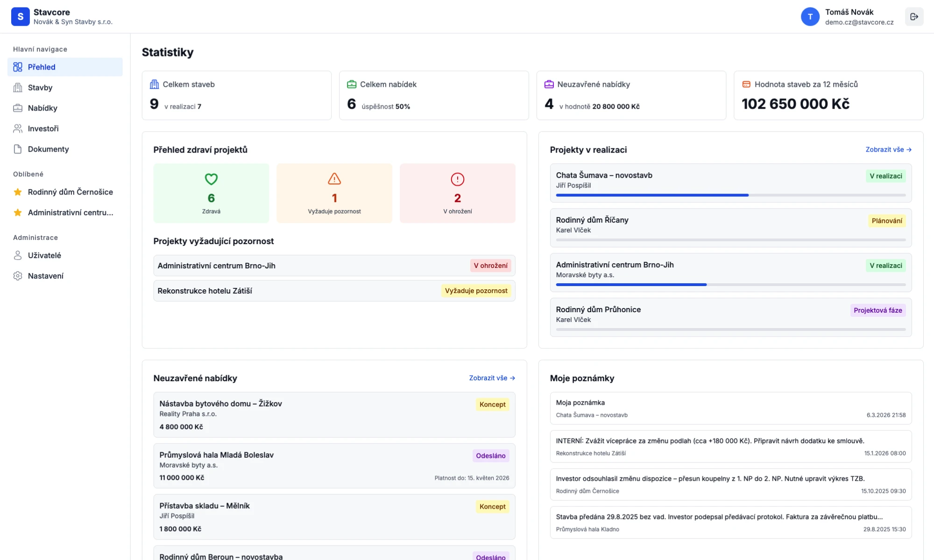
Task: Open the Přehled dashboard icon in sidebar
Action: tap(17, 67)
